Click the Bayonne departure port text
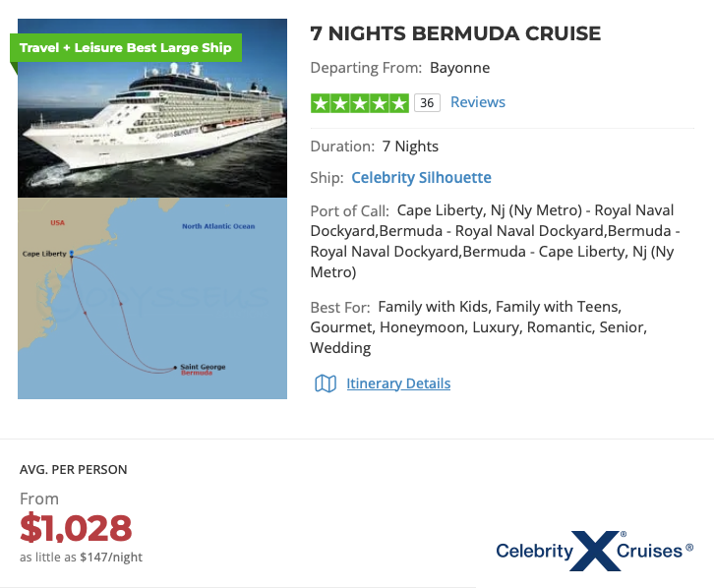This screenshot has height=588, width=714. pyautogui.click(x=459, y=68)
